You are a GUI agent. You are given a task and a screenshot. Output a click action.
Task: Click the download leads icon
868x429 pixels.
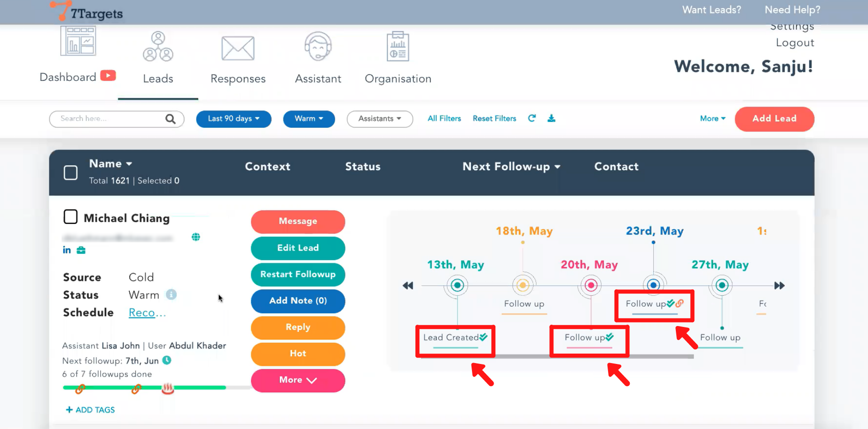pos(551,118)
